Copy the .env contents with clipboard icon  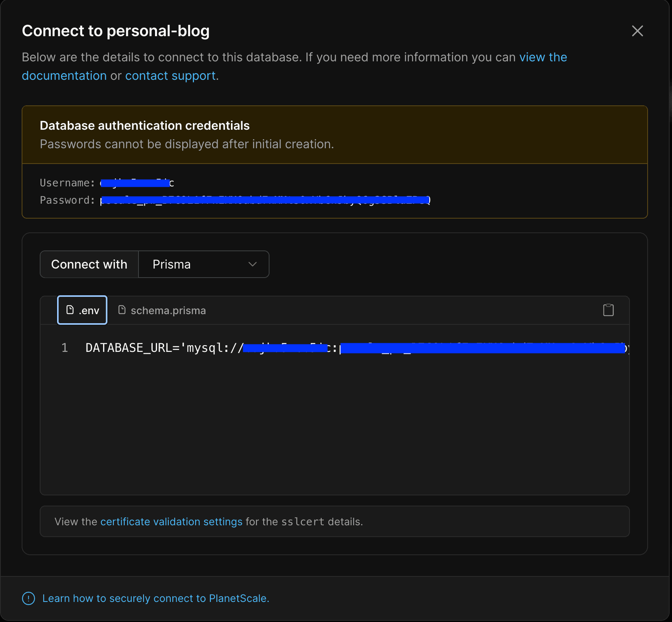click(x=608, y=310)
